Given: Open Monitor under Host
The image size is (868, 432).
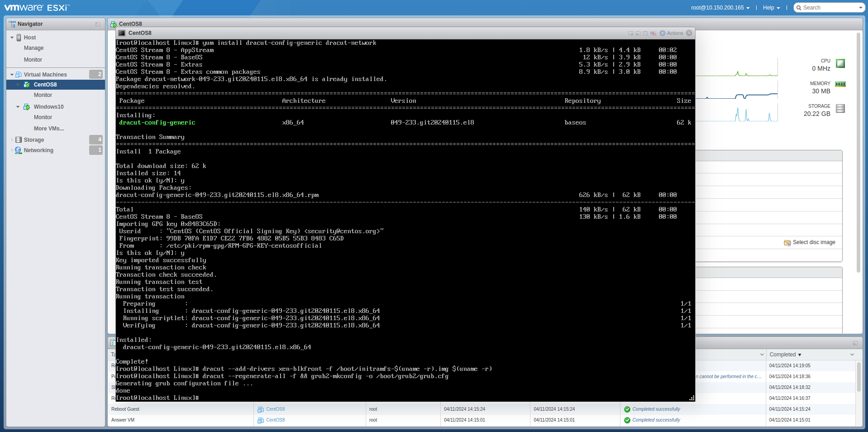Looking at the screenshot, I should coord(33,60).
